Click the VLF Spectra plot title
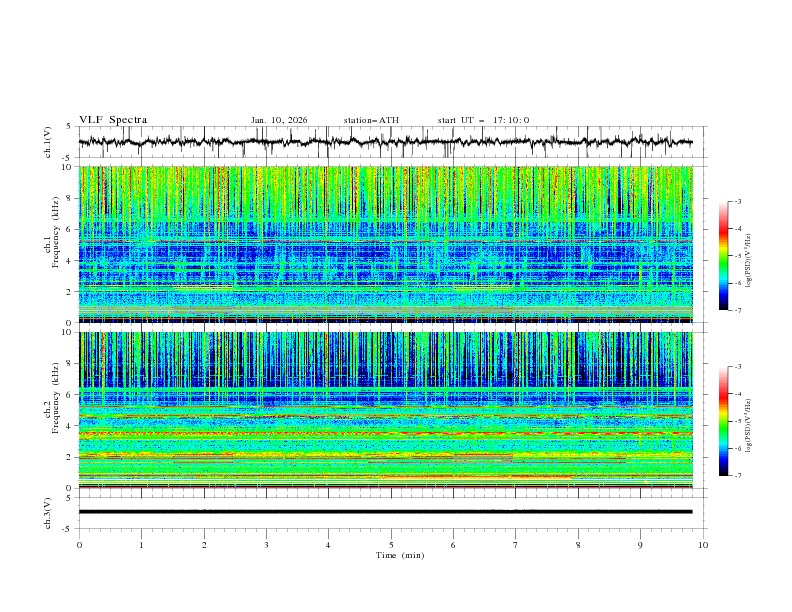 (113, 120)
